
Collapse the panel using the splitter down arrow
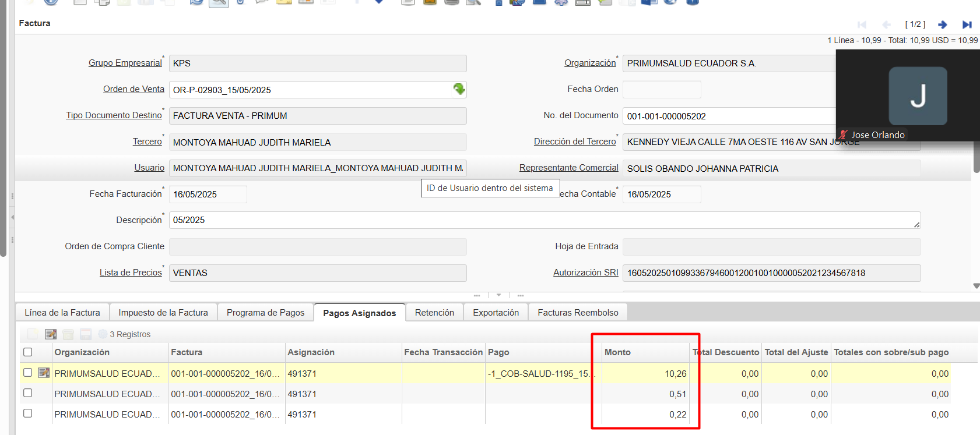pos(498,295)
